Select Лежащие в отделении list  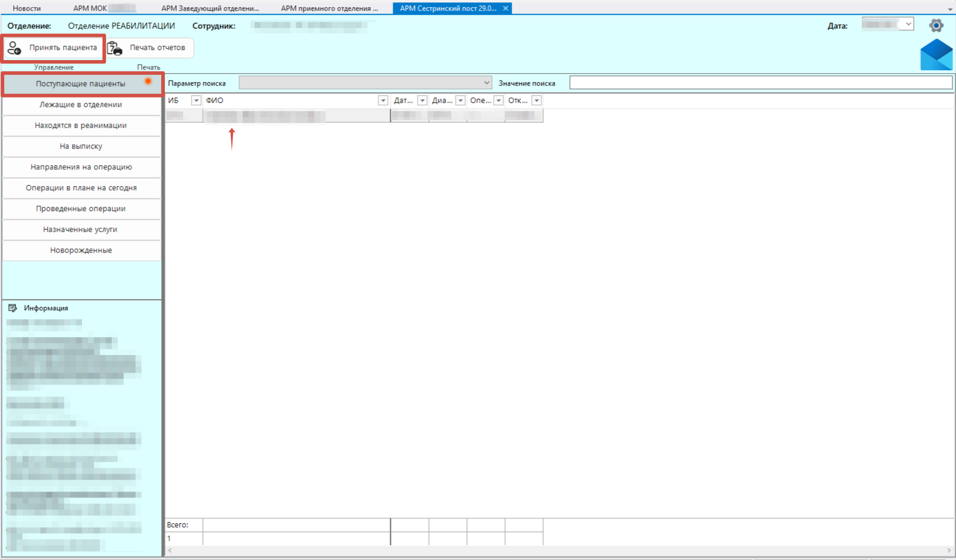81,105
